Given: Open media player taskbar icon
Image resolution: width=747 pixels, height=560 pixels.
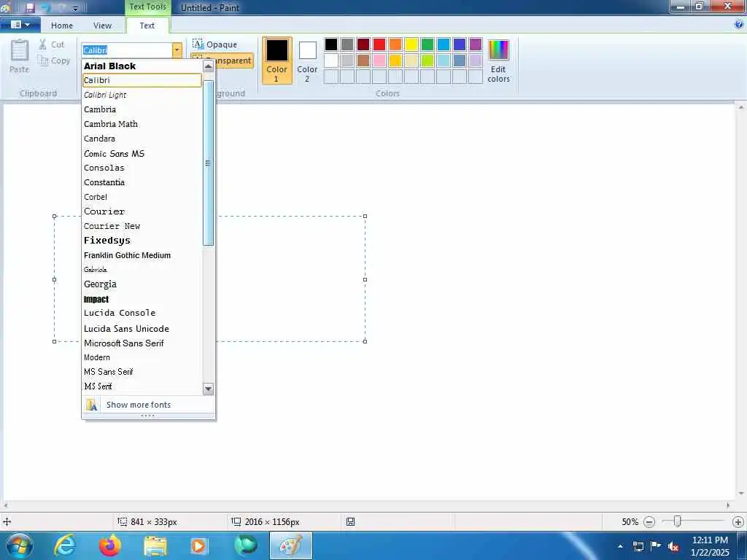Looking at the screenshot, I should (x=199, y=545).
